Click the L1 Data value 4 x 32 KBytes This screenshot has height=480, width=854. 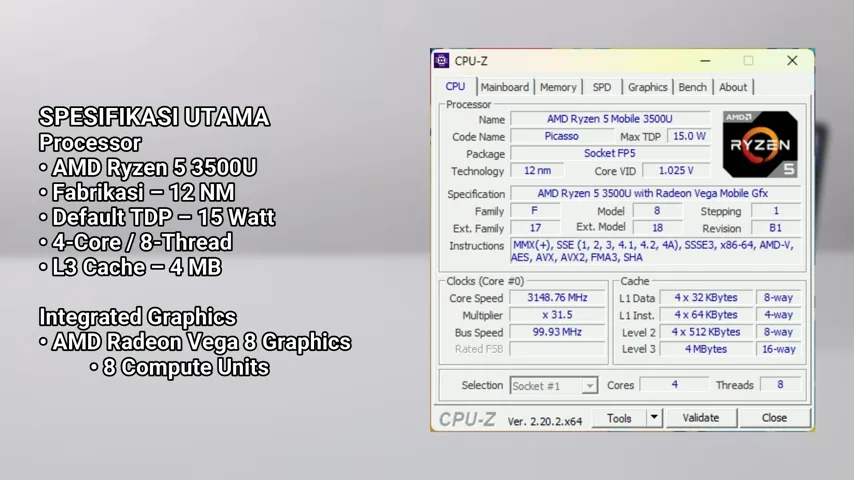[706, 297]
